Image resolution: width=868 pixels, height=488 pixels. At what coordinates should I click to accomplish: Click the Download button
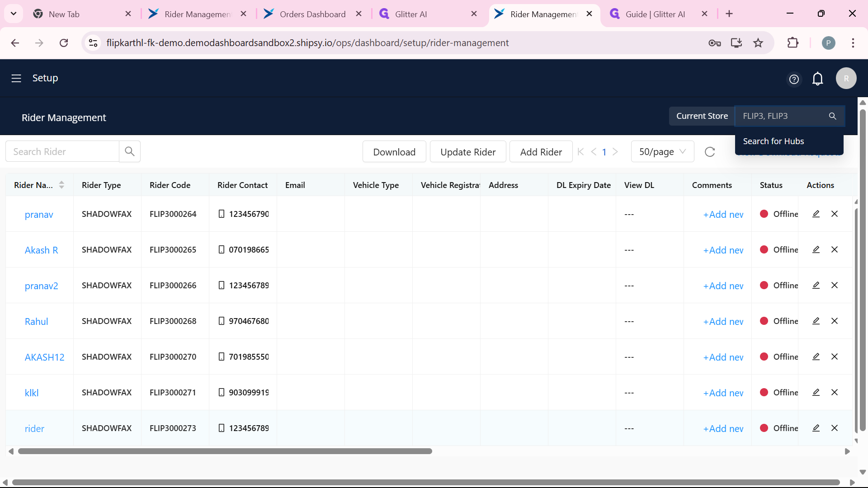tap(394, 152)
